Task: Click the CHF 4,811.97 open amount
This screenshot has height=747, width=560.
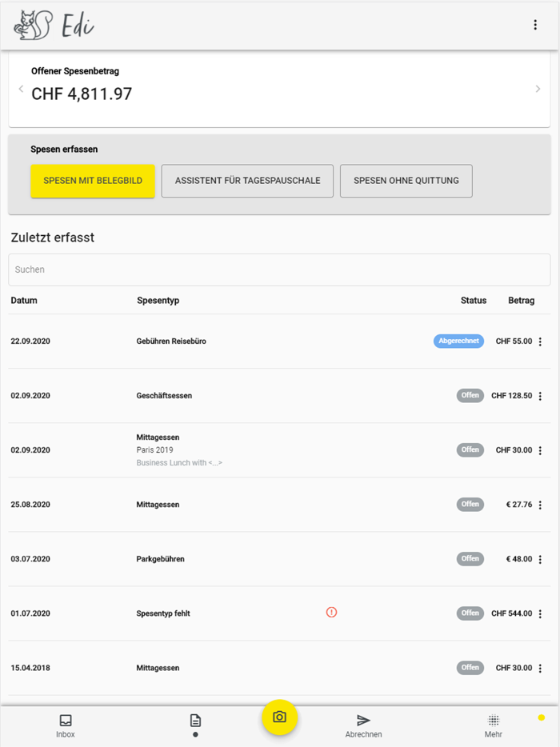Action: click(82, 94)
